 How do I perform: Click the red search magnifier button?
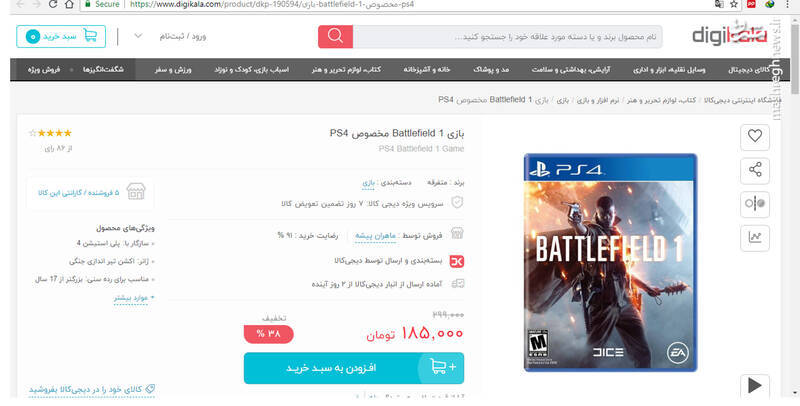335,37
